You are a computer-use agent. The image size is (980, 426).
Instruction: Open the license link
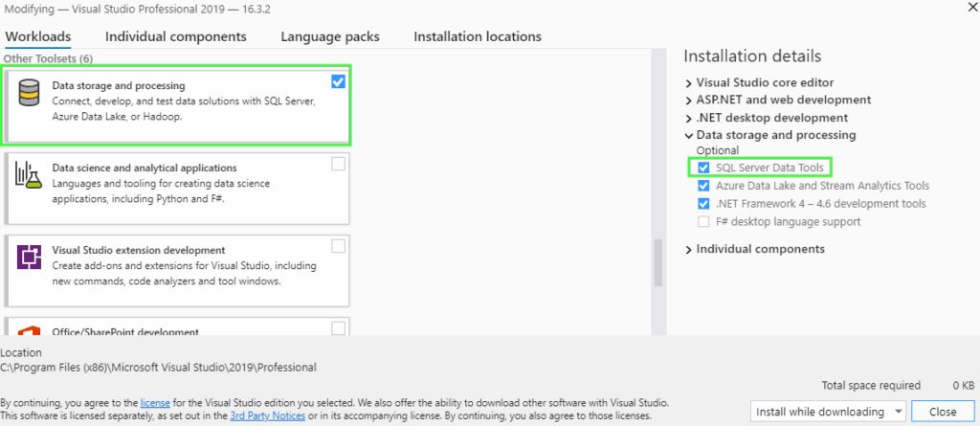(156, 402)
